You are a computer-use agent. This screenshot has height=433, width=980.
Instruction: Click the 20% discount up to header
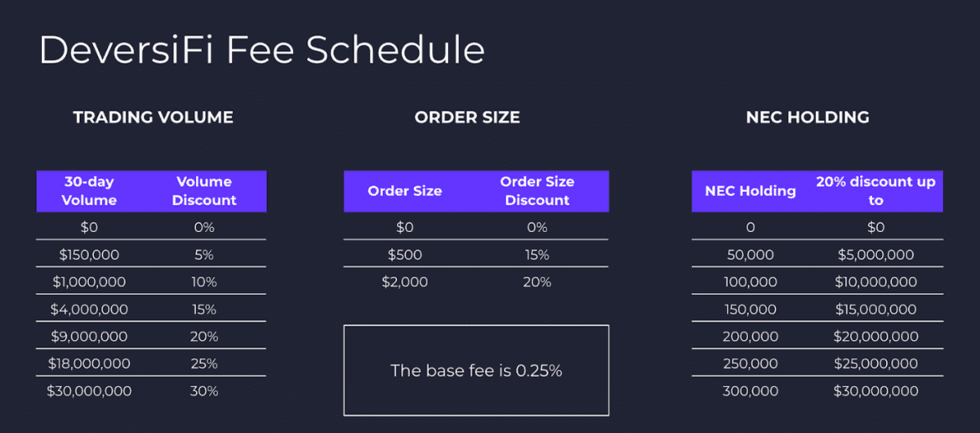875,191
